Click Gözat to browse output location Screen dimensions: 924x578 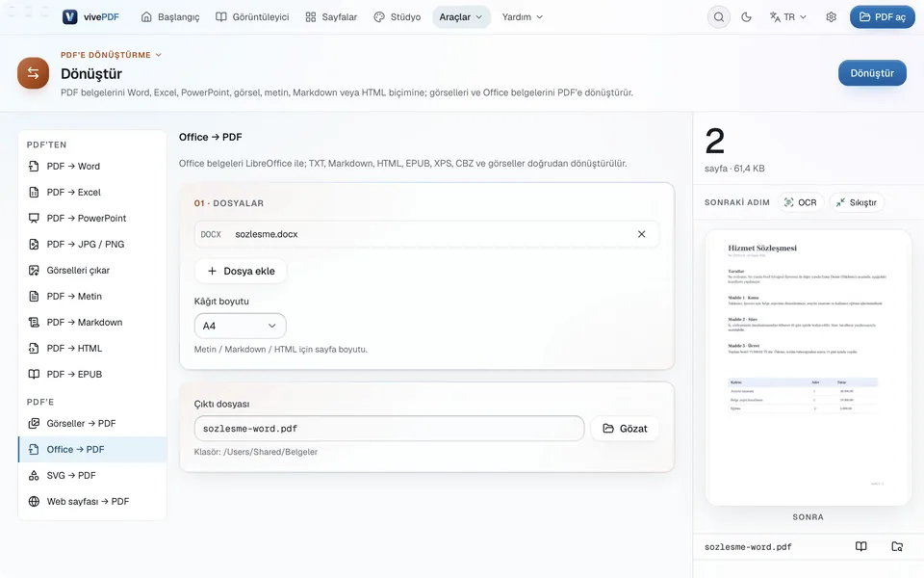pos(625,429)
